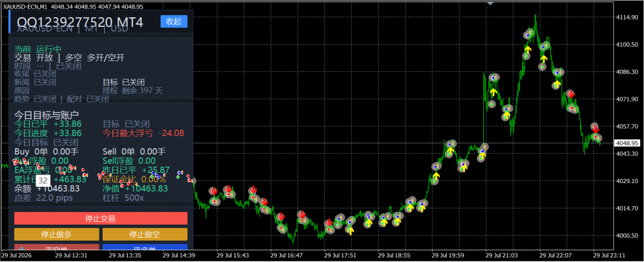Click the 29 Jul 23:11 time label

[610, 255]
